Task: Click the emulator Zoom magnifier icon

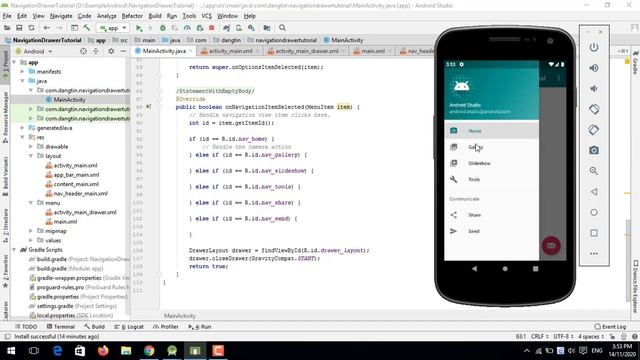Action: (x=594, y=171)
